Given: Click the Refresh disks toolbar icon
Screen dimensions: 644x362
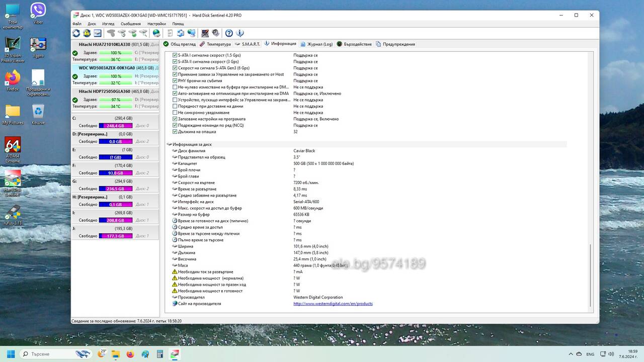Looking at the screenshot, I should pos(76,33).
